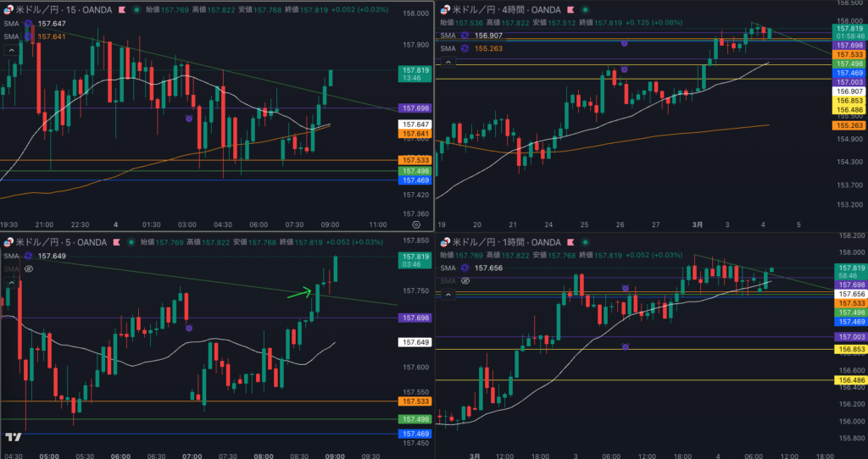Show the hidden SMA on the 5-minute chart
The image size is (868, 459).
[28, 268]
